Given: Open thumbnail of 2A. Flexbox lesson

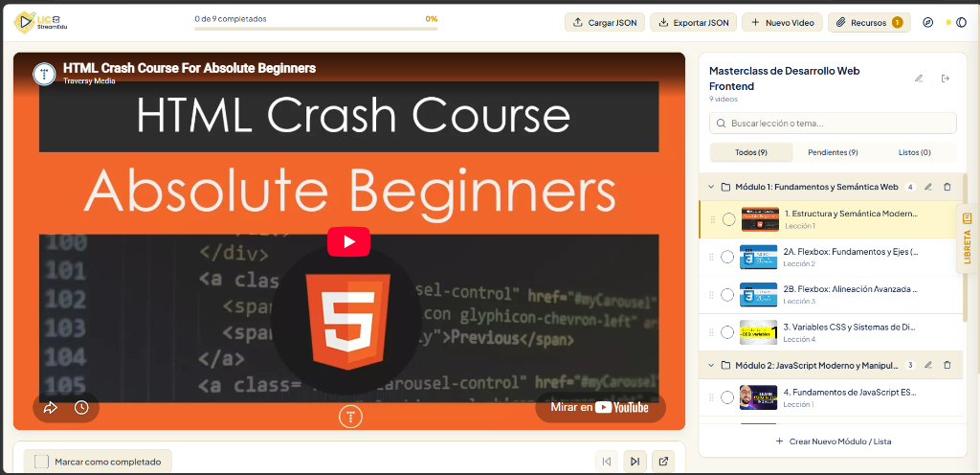Looking at the screenshot, I should pos(758,257).
